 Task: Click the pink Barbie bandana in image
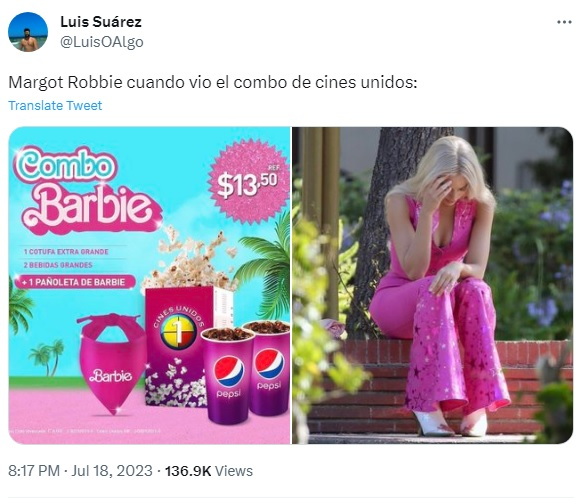(x=111, y=364)
